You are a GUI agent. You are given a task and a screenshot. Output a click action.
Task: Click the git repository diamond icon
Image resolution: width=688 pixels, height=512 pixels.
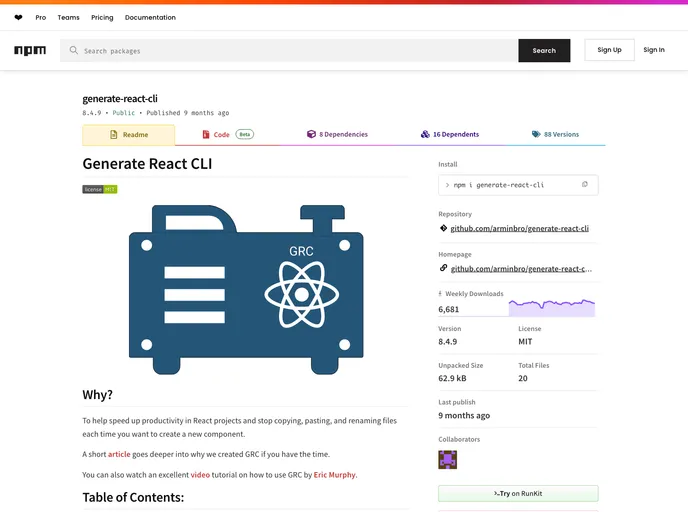click(443, 228)
